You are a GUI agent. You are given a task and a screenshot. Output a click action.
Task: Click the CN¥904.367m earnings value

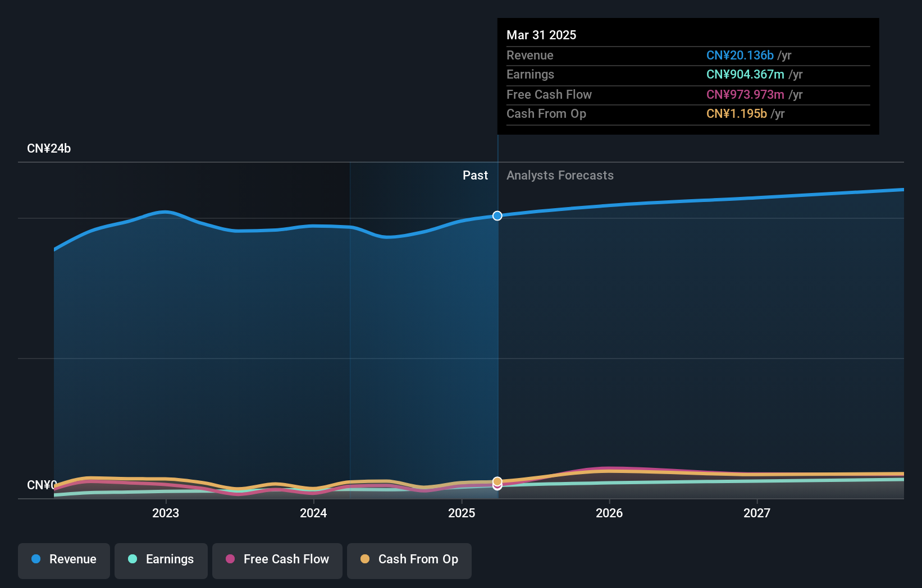(x=745, y=75)
